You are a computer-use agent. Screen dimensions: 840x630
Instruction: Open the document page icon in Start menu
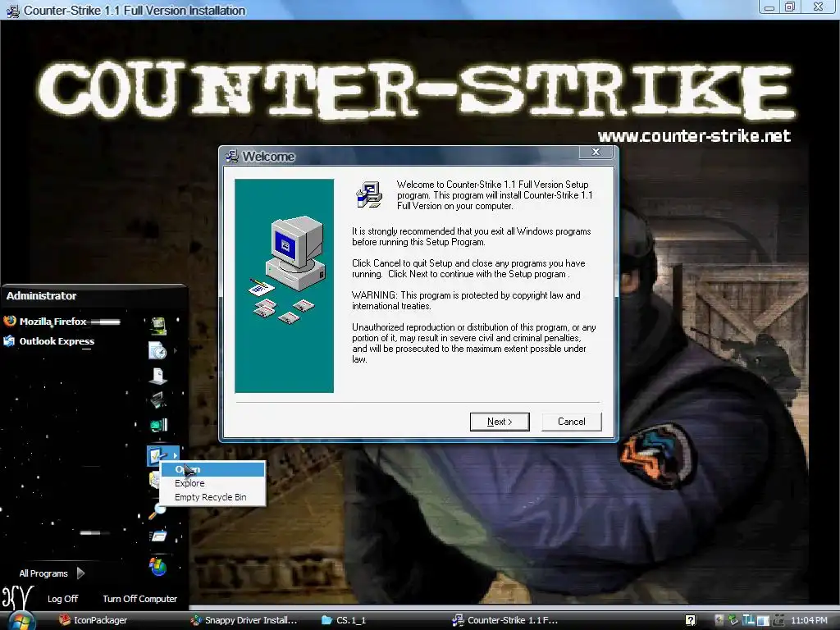coord(158,376)
